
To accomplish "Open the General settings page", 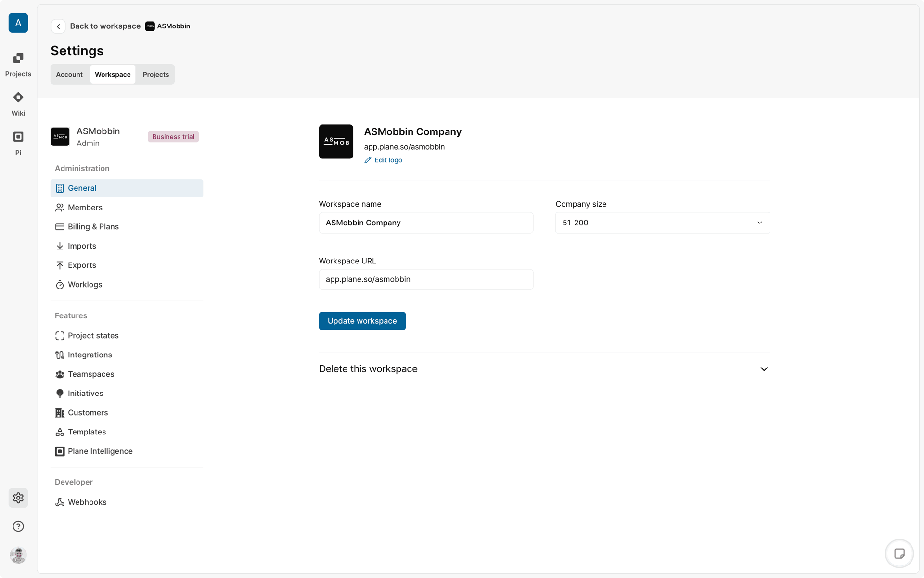I will [x=127, y=188].
